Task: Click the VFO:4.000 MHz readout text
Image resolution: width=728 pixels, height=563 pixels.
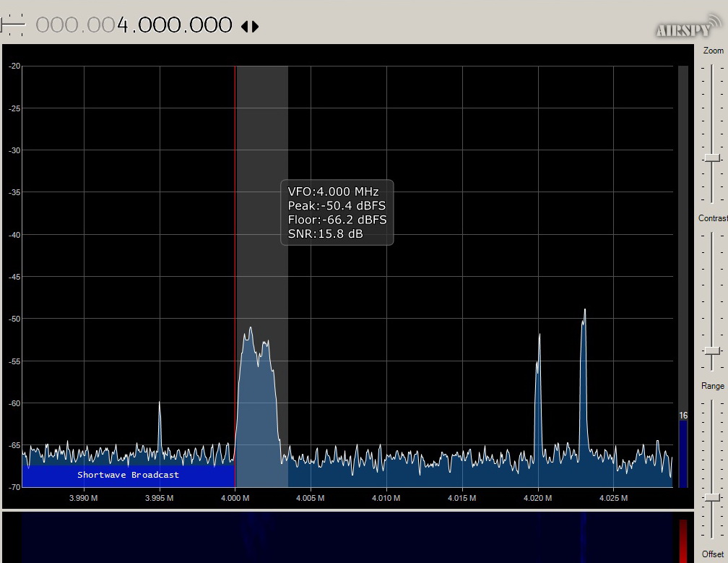Action: tap(334, 192)
